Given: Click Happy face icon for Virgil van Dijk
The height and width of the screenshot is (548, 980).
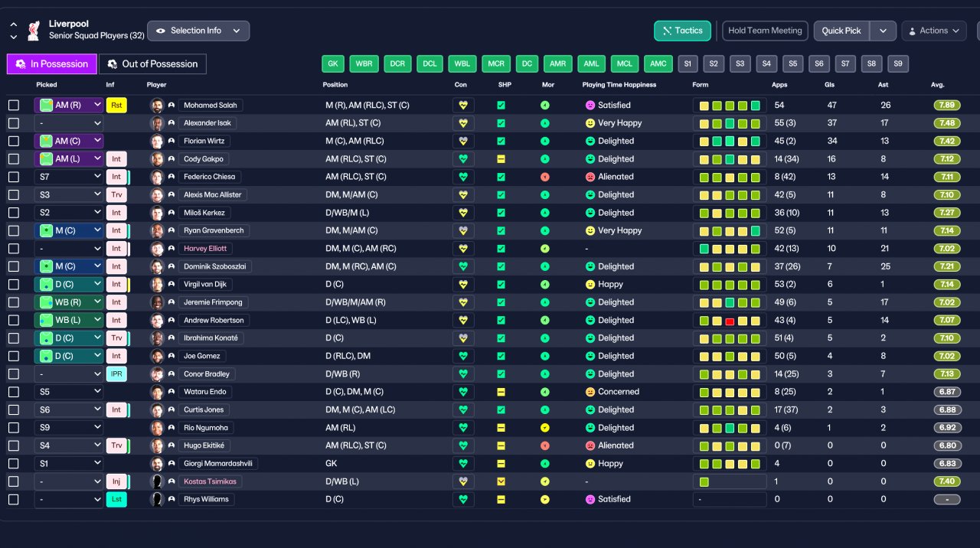Looking at the screenshot, I should (x=590, y=284).
